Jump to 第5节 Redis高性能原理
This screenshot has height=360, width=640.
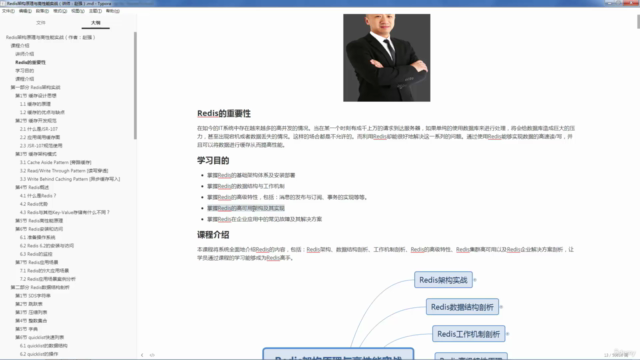[39, 221]
